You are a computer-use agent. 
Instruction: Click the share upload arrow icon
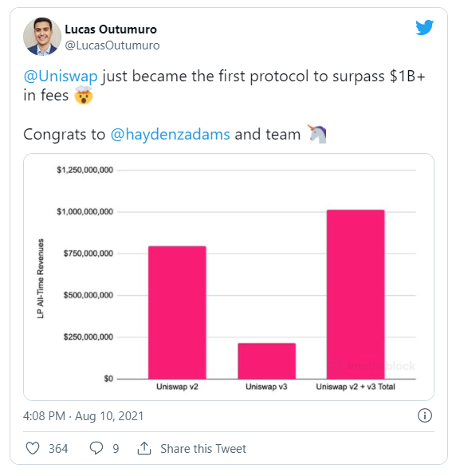click(144, 448)
